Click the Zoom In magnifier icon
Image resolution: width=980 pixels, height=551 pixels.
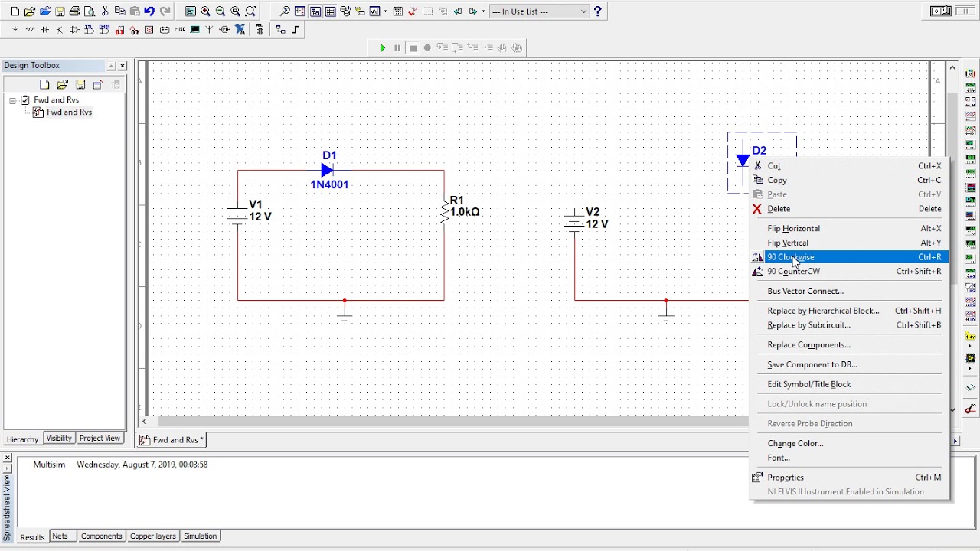point(205,11)
